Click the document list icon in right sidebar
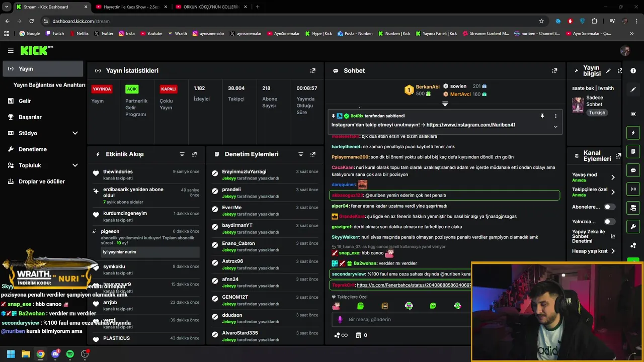Viewport: 644px width, 362px height. [633, 152]
